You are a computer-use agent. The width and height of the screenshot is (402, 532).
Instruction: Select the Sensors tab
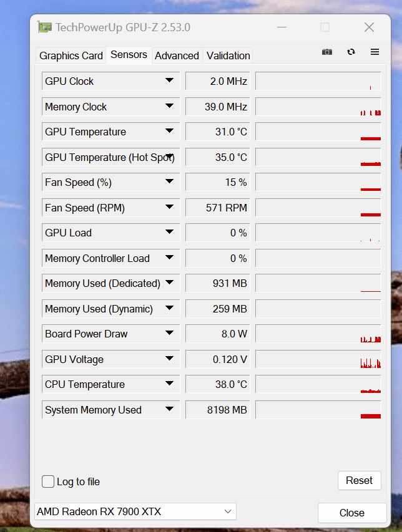[x=129, y=55]
